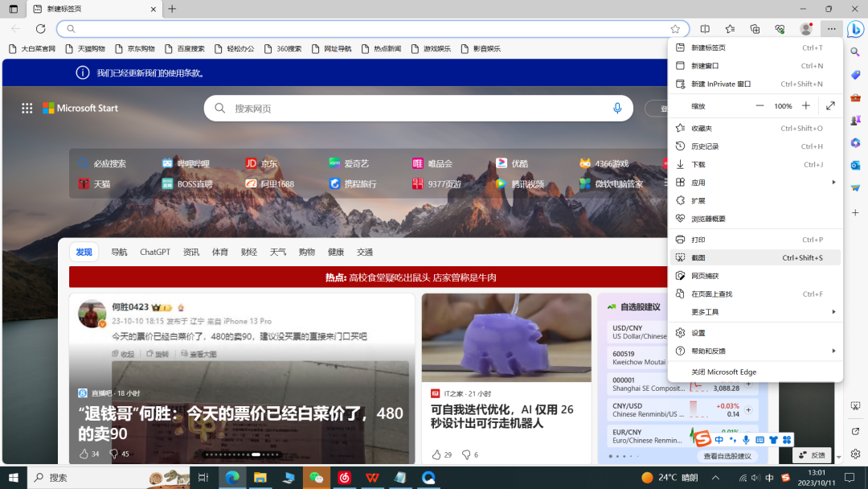The width and height of the screenshot is (868, 489).
Task: Increase zoom with plus button
Action: 806,106
